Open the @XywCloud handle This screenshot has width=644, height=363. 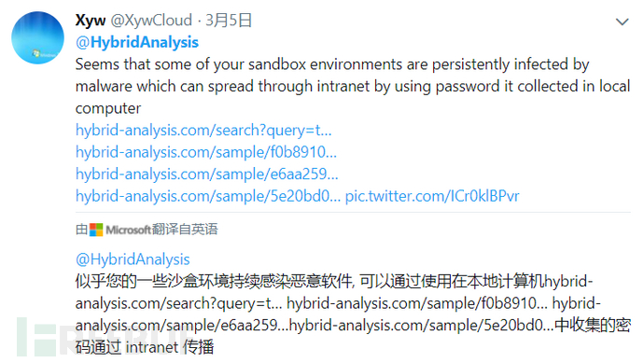pyautogui.click(x=151, y=20)
